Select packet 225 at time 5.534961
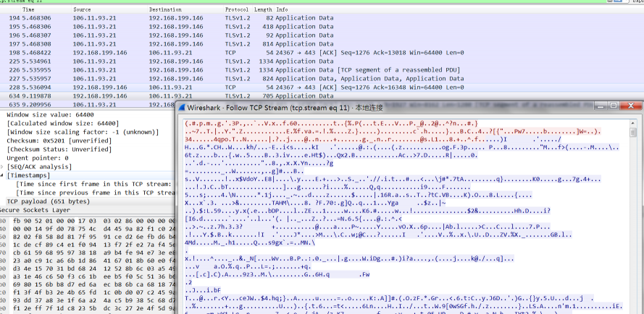644x314 pixels. click(x=322, y=61)
